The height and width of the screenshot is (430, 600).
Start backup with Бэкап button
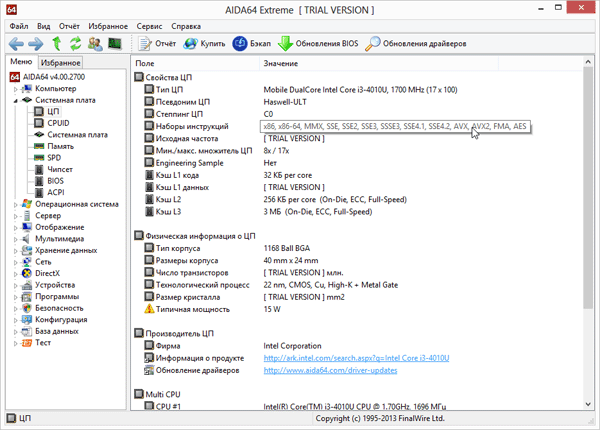(x=252, y=44)
